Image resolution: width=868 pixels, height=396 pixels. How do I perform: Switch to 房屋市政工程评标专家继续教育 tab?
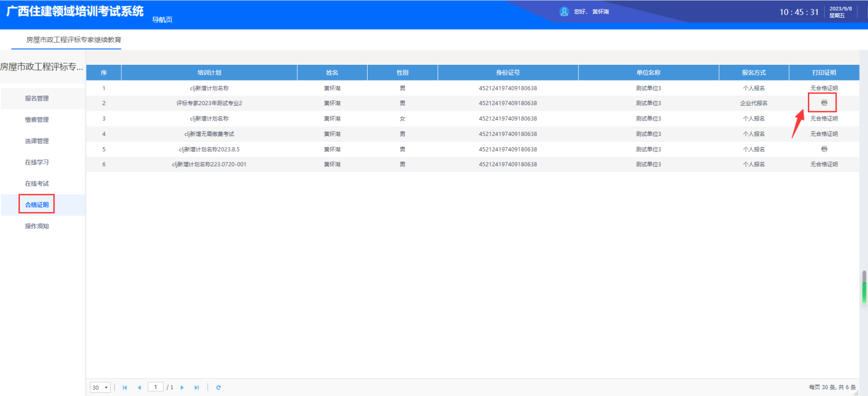[x=74, y=40]
